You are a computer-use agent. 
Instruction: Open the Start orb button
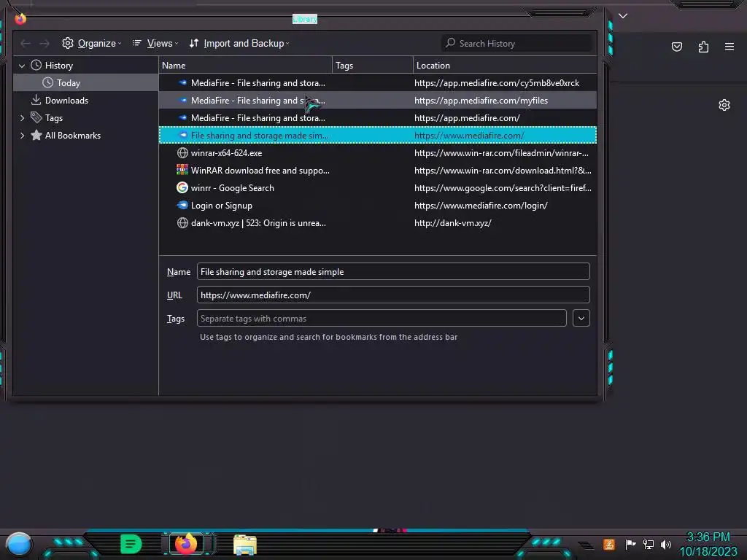pyautogui.click(x=19, y=544)
